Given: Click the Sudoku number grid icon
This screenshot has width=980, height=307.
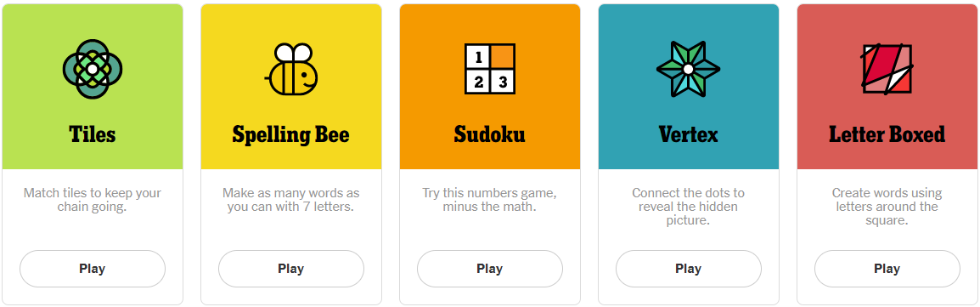Looking at the screenshot, I should point(489,69).
